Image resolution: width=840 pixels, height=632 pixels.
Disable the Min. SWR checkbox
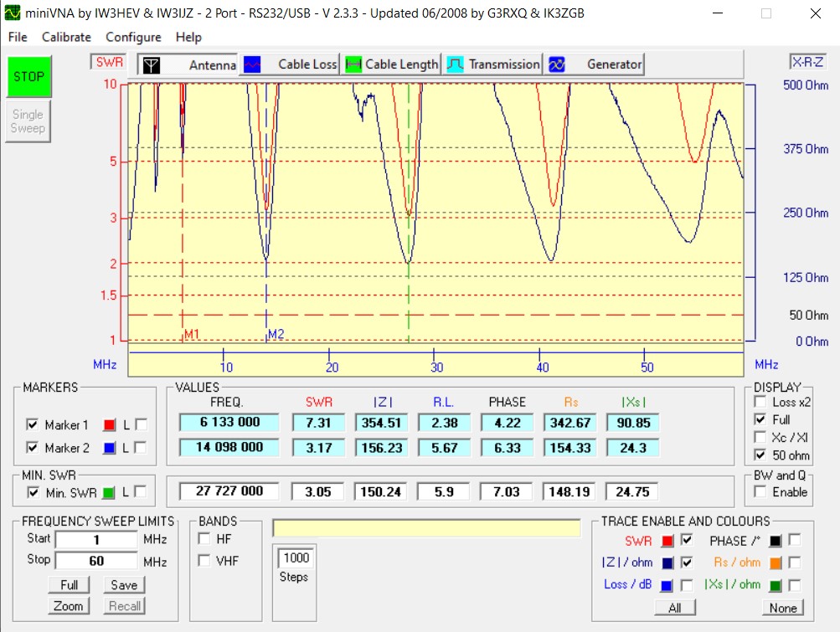32,492
